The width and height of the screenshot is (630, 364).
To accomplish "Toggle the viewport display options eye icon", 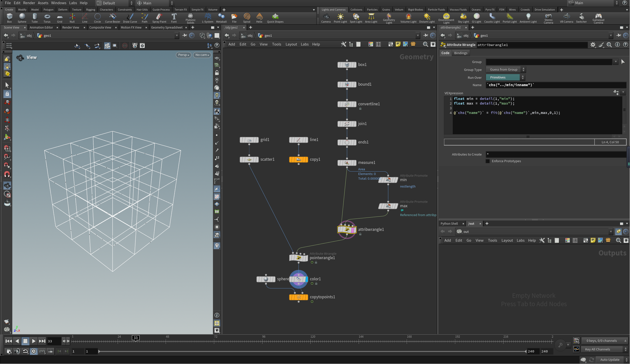I will [x=217, y=331].
